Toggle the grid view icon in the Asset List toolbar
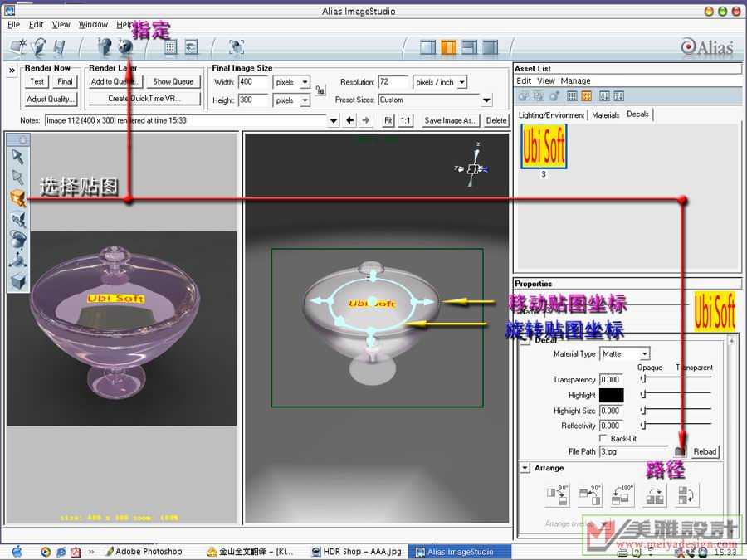747x560 pixels. pos(572,96)
